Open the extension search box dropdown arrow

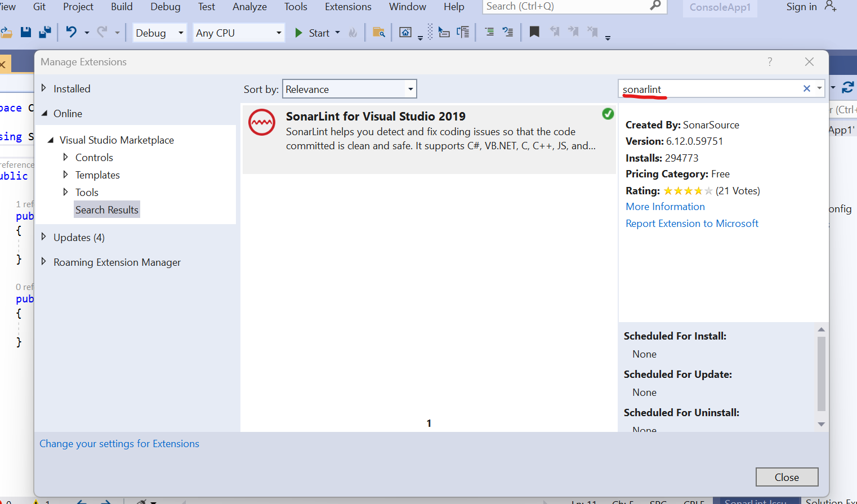click(x=819, y=88)
